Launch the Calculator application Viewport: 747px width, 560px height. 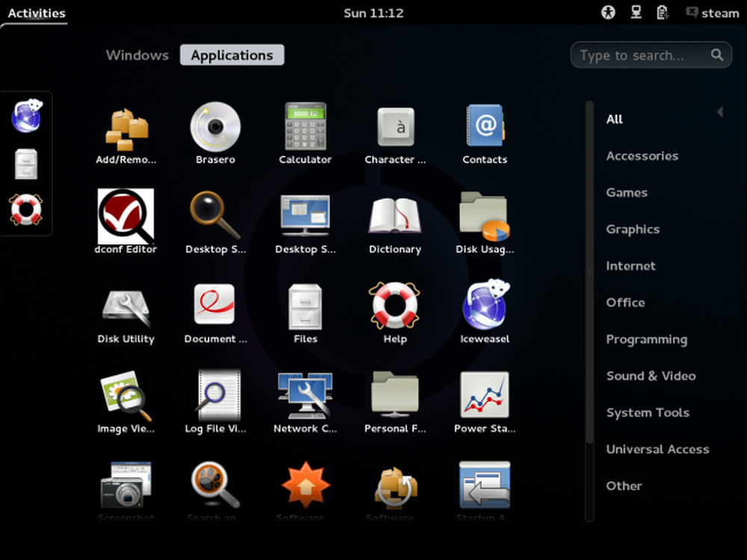305,133
